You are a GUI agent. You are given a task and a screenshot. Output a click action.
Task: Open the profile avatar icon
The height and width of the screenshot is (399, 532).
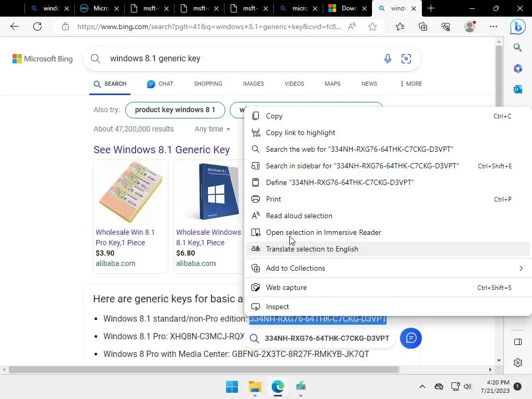[x=470, y=26]
